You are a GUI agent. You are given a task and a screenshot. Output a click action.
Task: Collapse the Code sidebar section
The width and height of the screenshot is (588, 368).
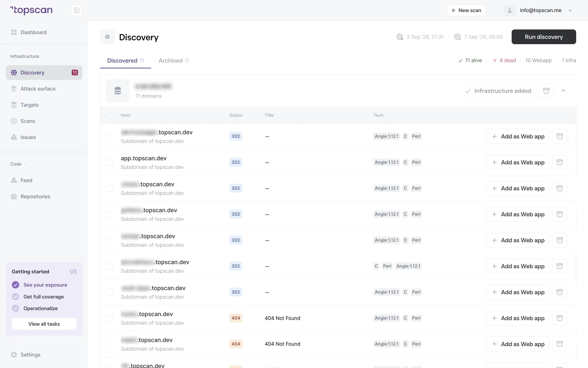click(18, 164)
